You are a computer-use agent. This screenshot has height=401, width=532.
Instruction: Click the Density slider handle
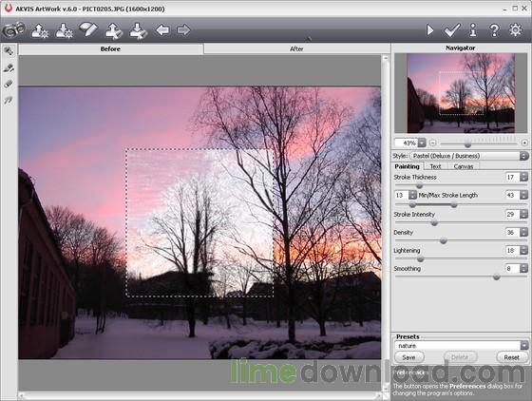click(x=443, y=240)
